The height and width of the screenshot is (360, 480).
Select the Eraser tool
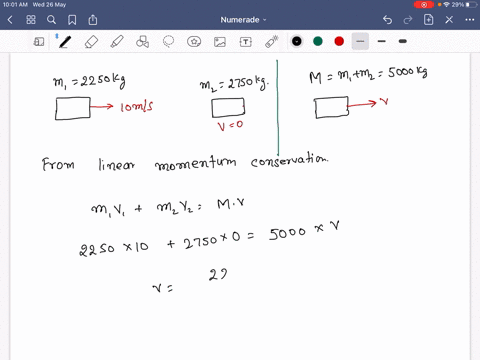pos(91,42)
